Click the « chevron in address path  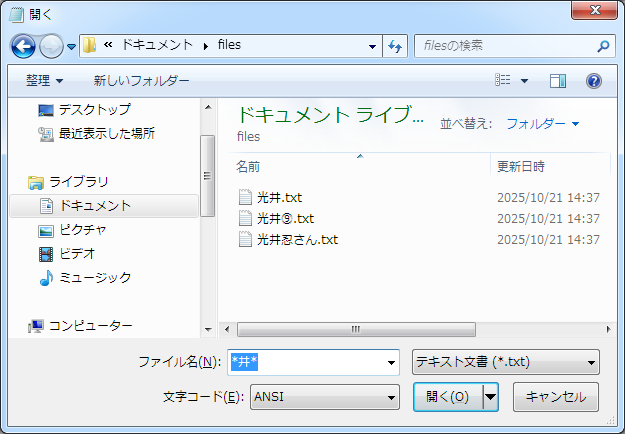pyautogui.click(x=108, y=45)
